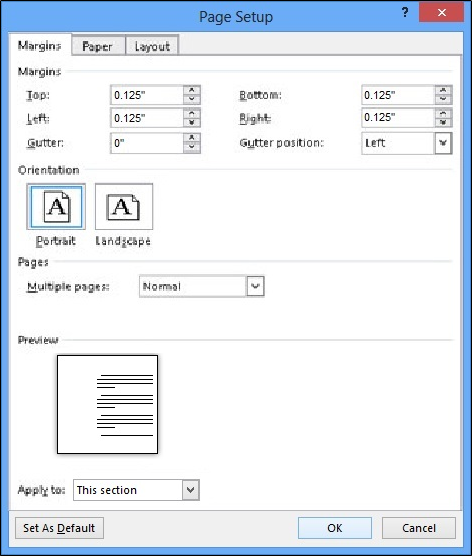Viewport: 472px width, 556px height.
Task: Click the Left margin input field
Action: pyautogui.click(x=147, y=118)
